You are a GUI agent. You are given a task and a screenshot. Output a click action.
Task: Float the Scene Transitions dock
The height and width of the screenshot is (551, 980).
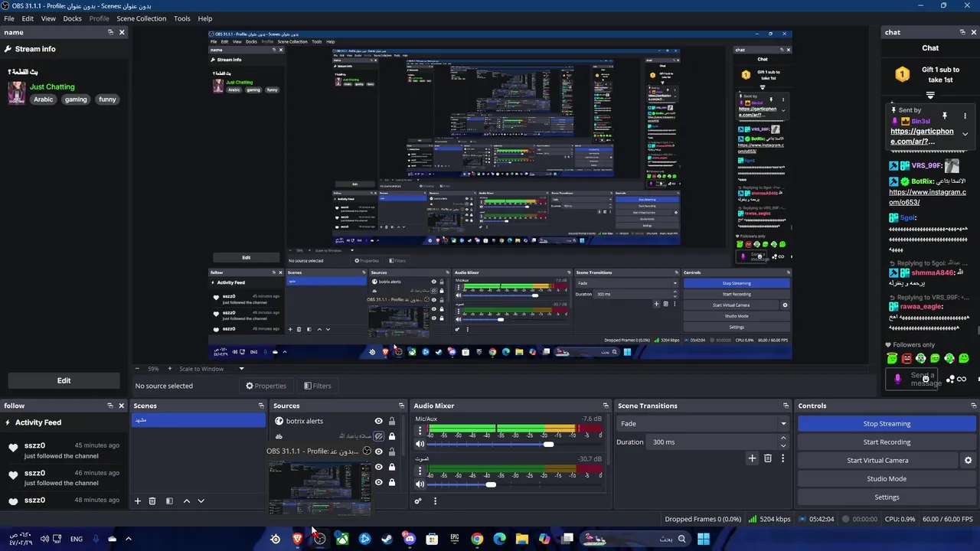(x=786, y=406)
